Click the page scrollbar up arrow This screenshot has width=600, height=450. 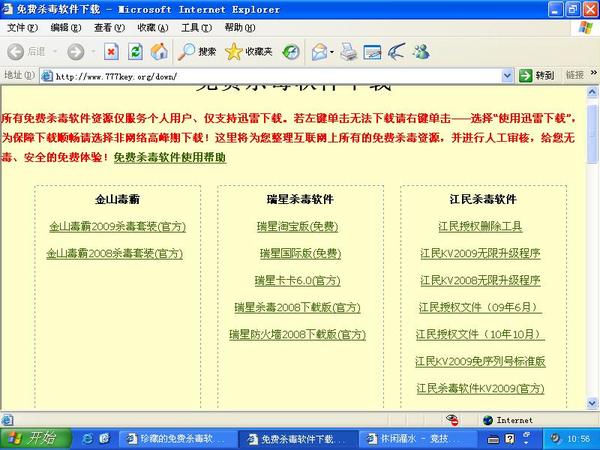(x=592, y=92)
